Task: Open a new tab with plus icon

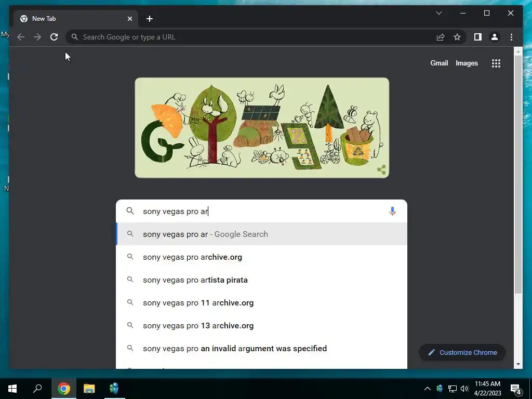Action: click(150, 19)
